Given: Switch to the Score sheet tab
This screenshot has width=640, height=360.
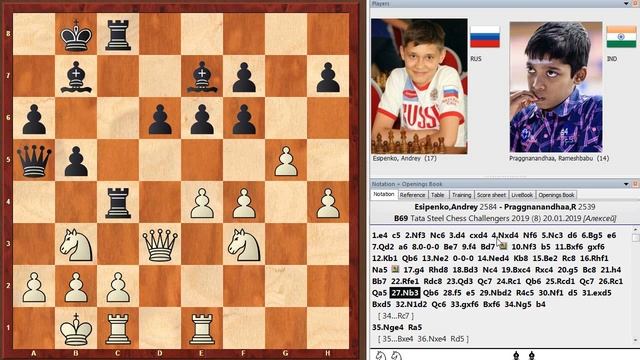Looking at the screenshot, I should [x=491, y=195].
